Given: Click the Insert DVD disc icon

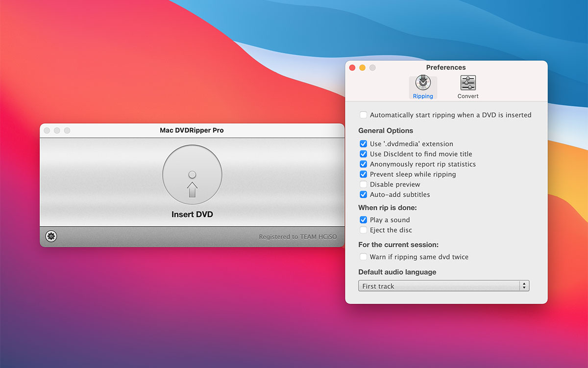Looking at the screenshot, I should (192, 175).
